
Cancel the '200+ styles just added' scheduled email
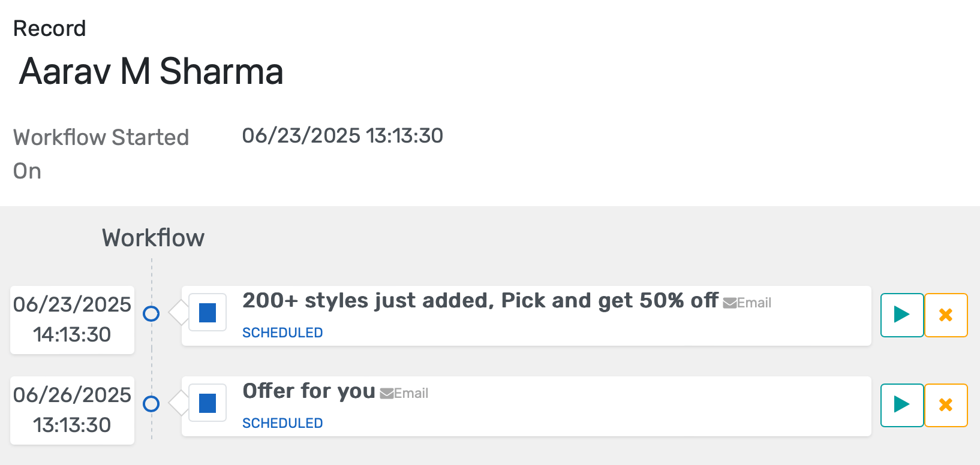[946, 315]
